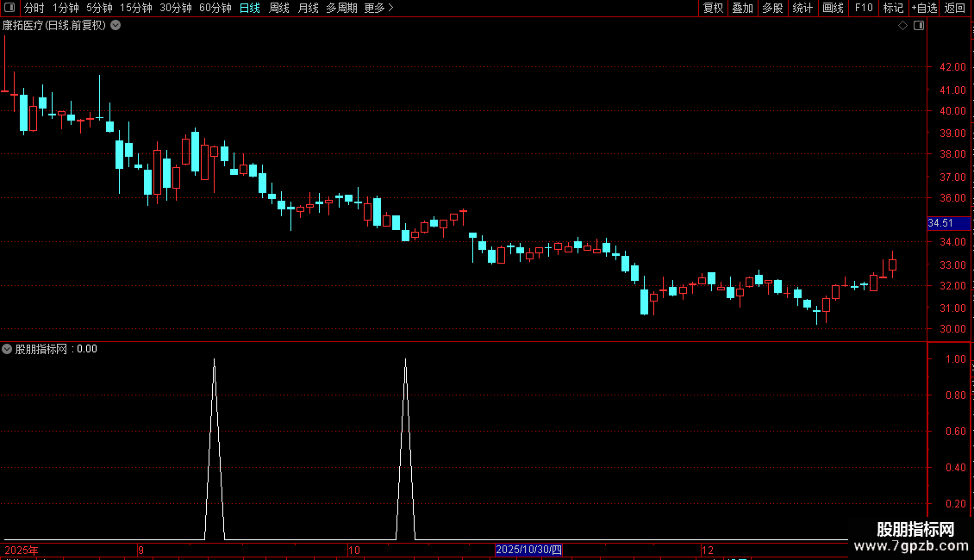Switch to the 周线 weekly chart
Screen dimensions: 974x560
(x=279, y=8)
